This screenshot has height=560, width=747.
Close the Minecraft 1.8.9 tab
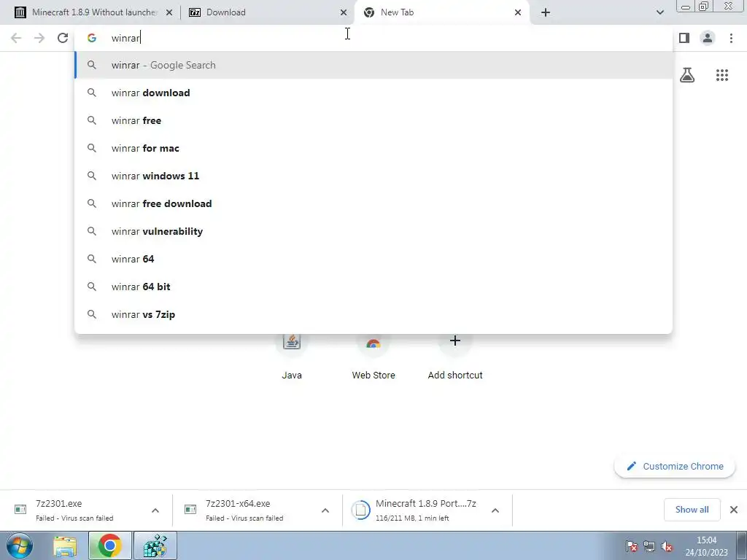tap(169, 13)
